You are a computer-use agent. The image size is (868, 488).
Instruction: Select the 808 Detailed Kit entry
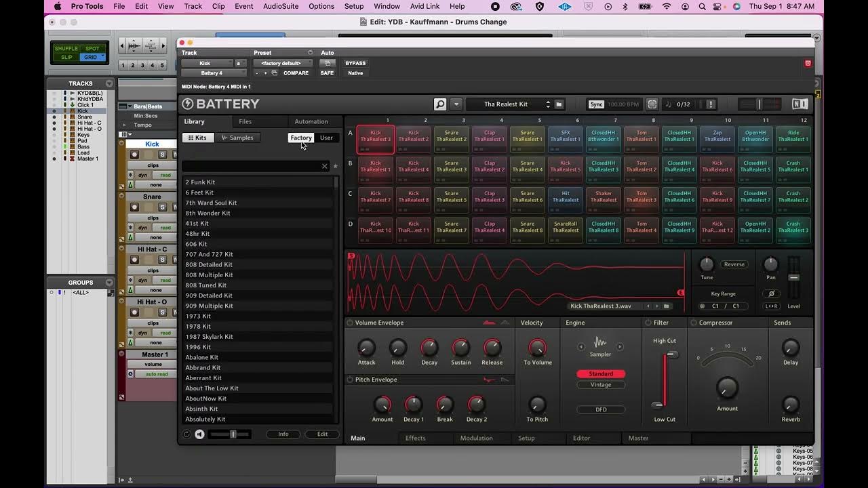tap(258, 264)
